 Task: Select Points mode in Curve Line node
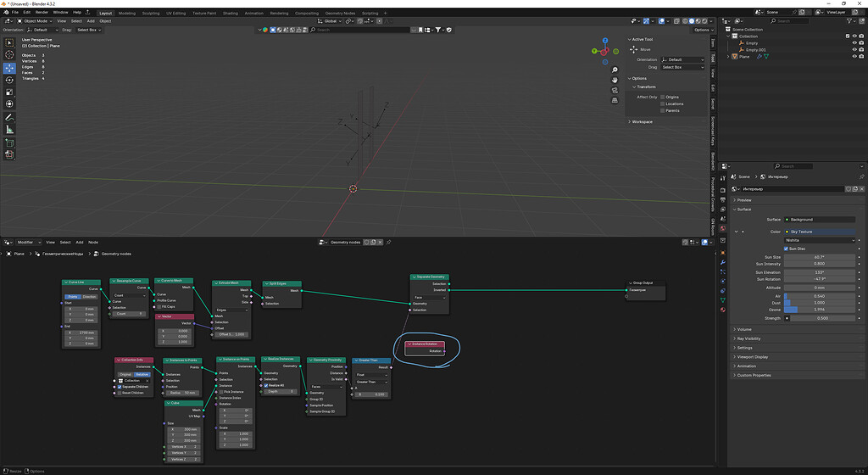(73, 297)
